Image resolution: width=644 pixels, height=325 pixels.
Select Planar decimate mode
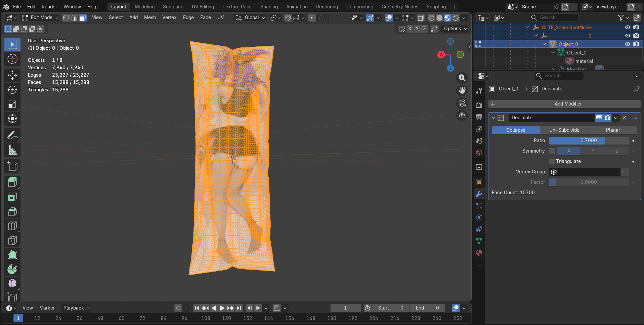tap(613, 130)
